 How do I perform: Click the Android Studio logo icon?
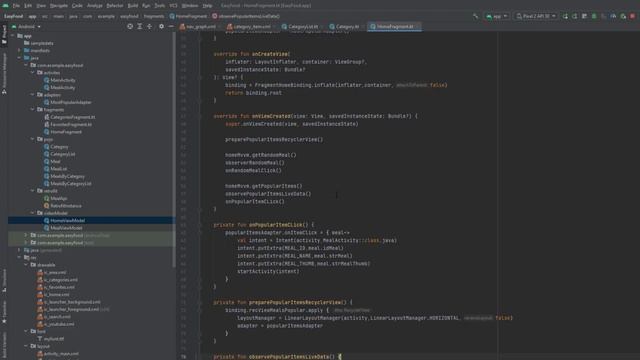click(5, 6)
